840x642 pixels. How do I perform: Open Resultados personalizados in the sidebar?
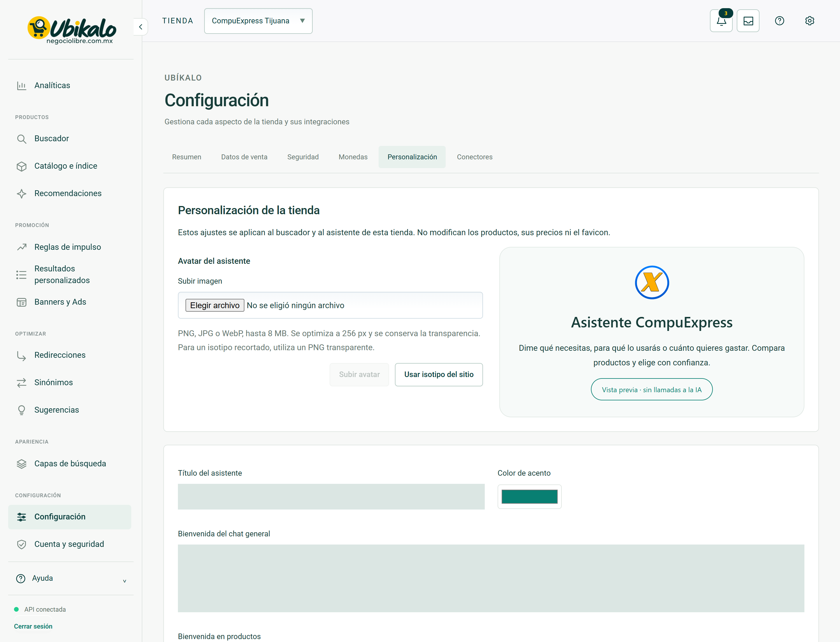69,274
